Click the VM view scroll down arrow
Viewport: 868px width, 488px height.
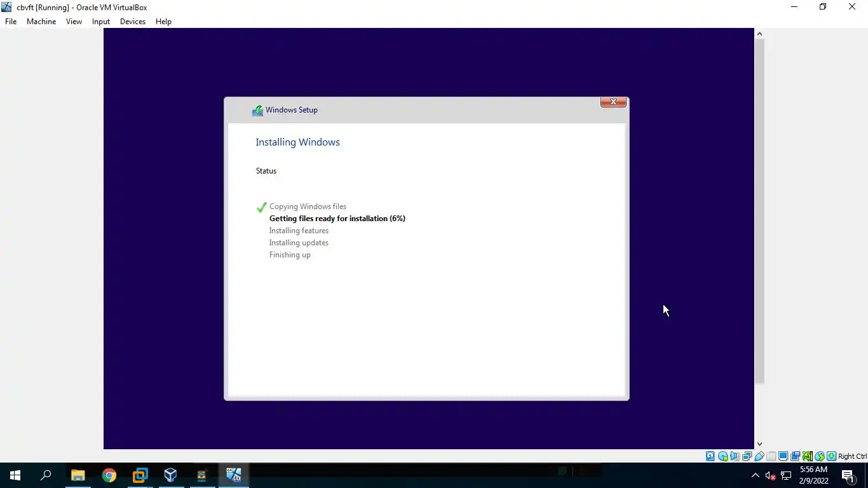pos(759,444)
